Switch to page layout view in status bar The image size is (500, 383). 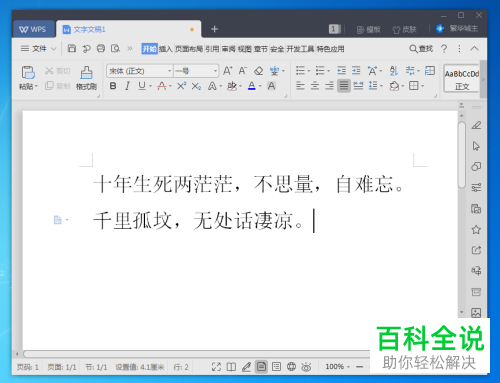[261, 367]
